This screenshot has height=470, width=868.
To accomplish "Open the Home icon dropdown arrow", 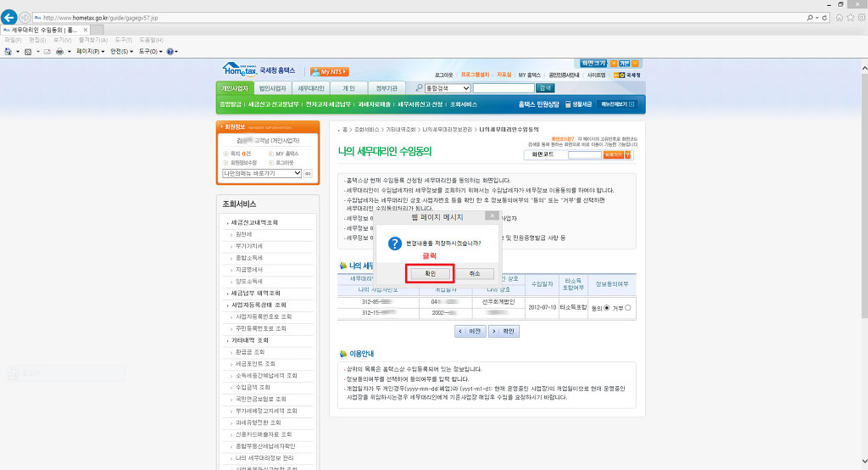I will point(18,52).
